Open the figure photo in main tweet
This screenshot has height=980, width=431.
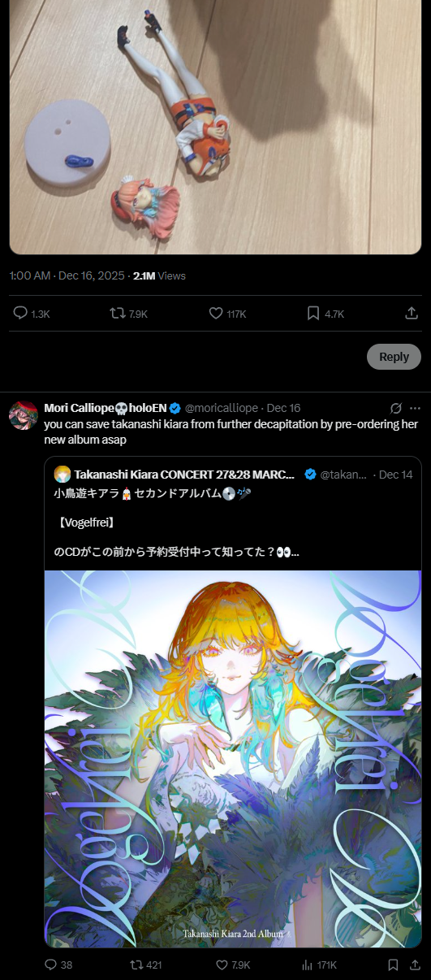(215, 127)
